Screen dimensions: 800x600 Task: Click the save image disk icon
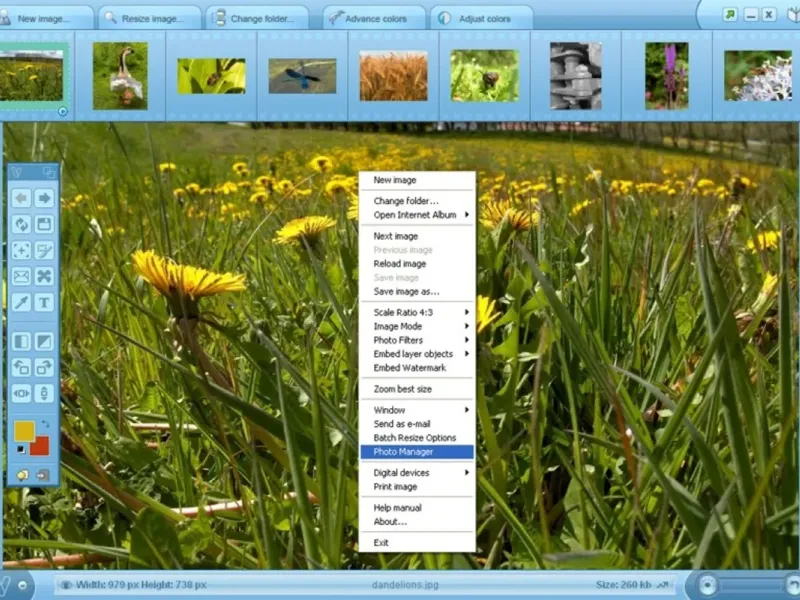click(44, 224)
